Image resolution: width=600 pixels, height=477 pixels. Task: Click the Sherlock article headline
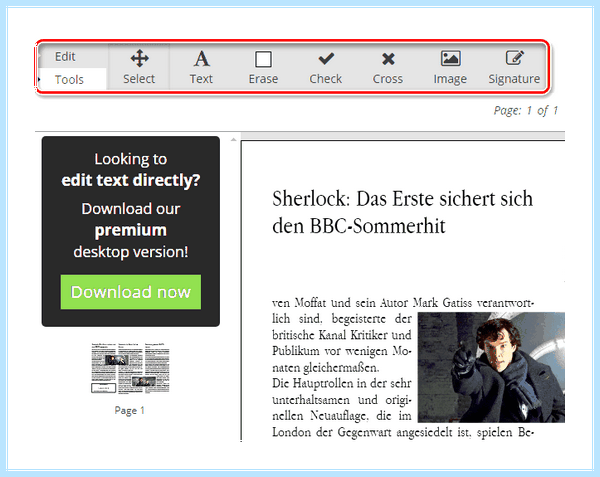[x=402, y=212]
